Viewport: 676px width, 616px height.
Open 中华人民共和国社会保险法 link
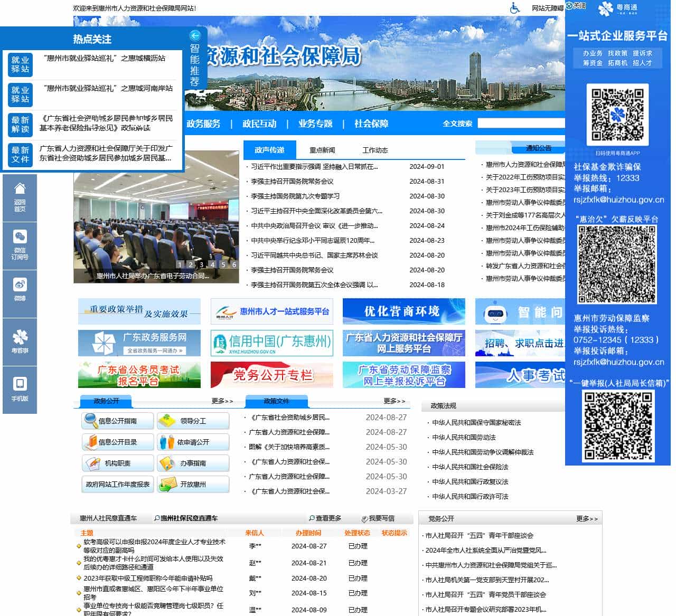pos(470,467)
